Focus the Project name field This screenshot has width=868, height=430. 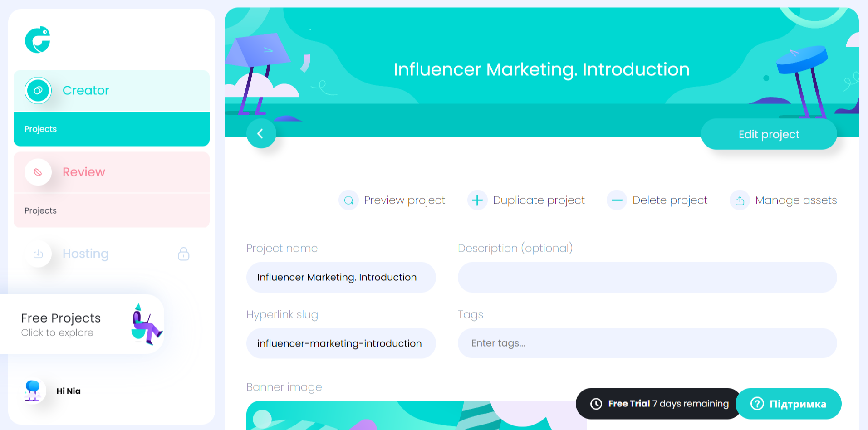tap(341, 277)
